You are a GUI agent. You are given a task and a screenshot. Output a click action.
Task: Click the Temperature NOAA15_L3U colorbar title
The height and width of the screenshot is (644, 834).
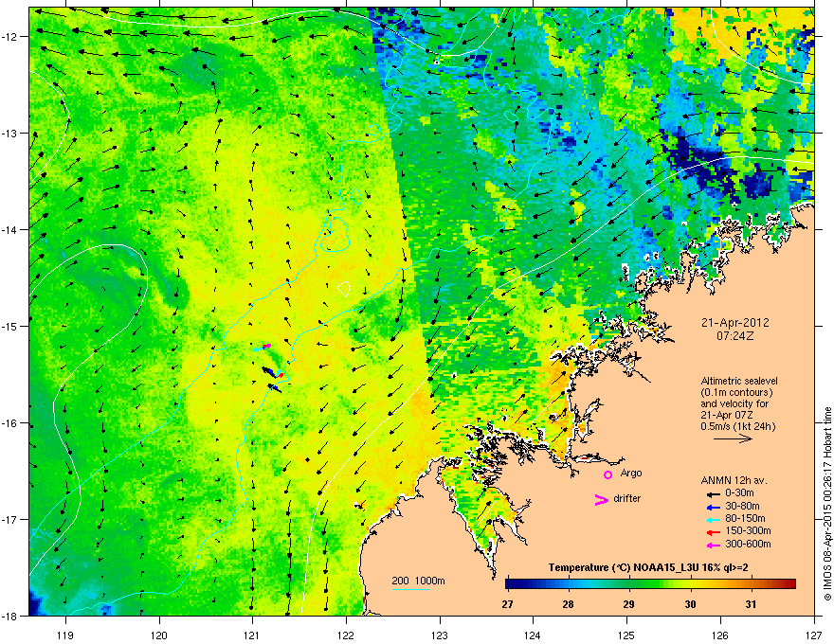(648, 567)
